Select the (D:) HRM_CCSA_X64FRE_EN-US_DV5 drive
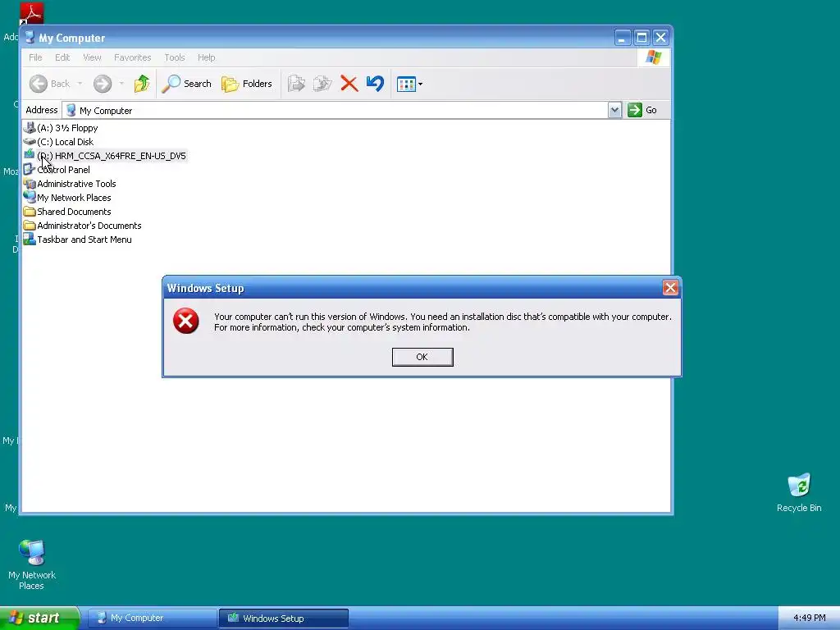 pyautogui.click(x=105, y=156)
